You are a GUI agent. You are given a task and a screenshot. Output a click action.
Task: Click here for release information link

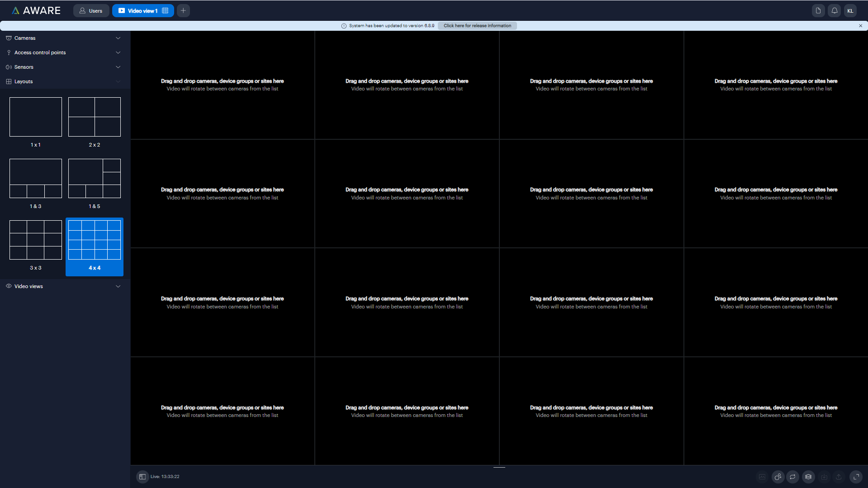477,26
